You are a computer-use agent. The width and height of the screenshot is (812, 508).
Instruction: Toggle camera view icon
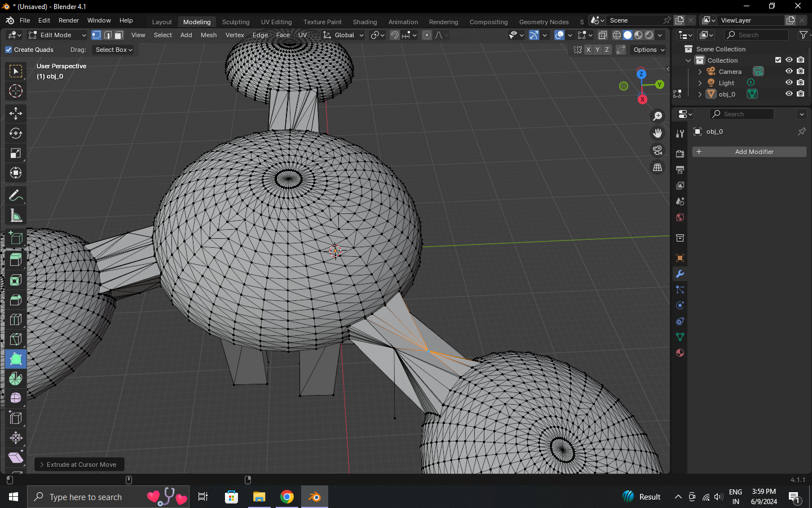[x=657, y=150]
